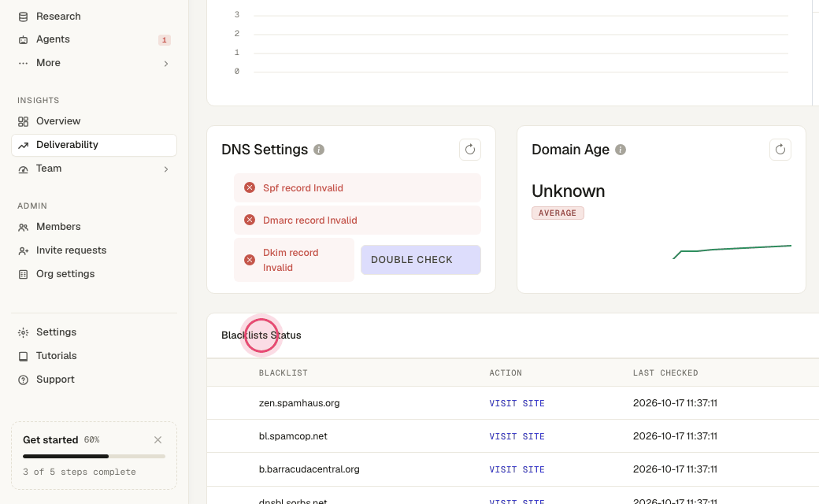Click the Team gauge icon
Screen dimensions: 819x504
click(23, 169)
